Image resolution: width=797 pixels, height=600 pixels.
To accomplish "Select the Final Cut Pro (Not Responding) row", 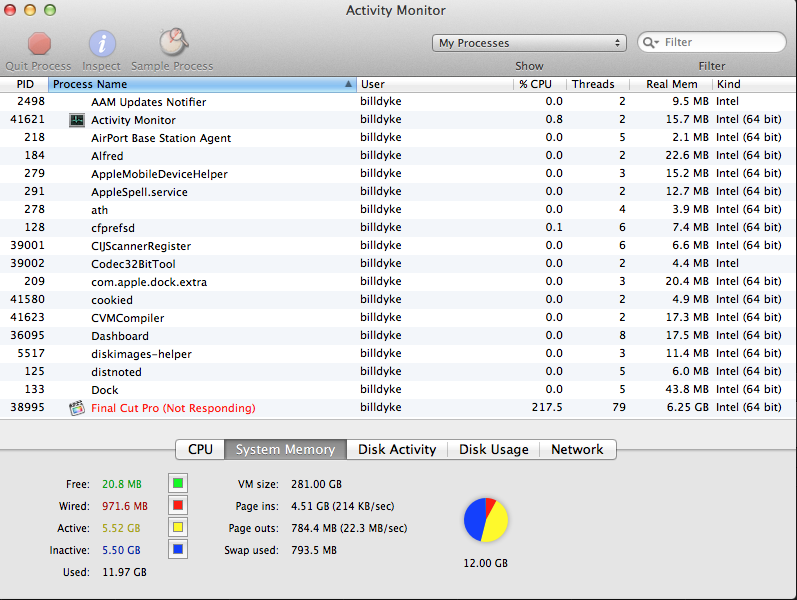I will [x=398, y=408].
